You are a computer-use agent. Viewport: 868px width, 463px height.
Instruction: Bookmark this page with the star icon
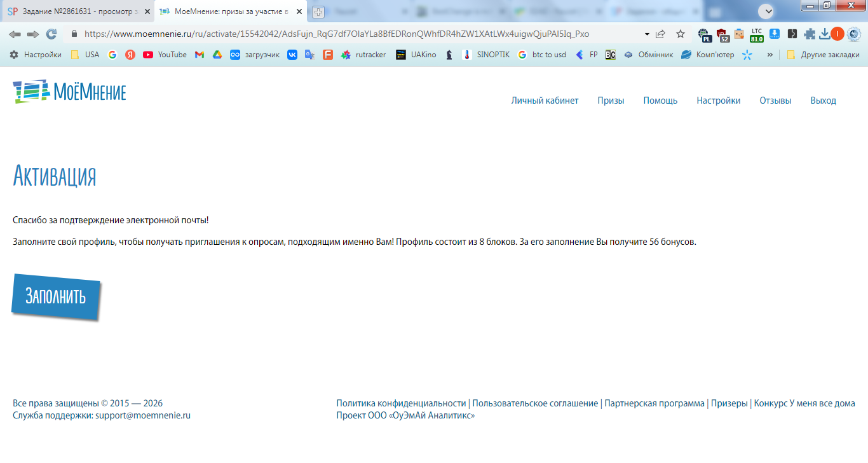[x=681, y=34]
